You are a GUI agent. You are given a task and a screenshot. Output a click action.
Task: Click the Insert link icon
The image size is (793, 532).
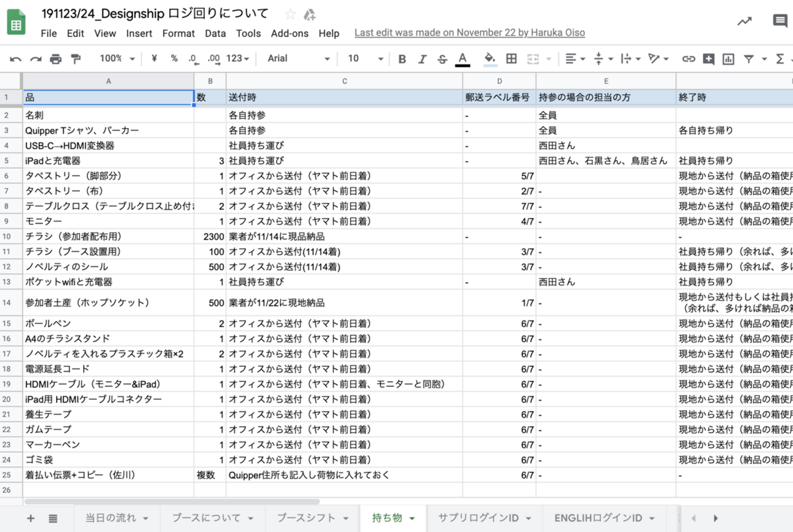coord(688,59)
